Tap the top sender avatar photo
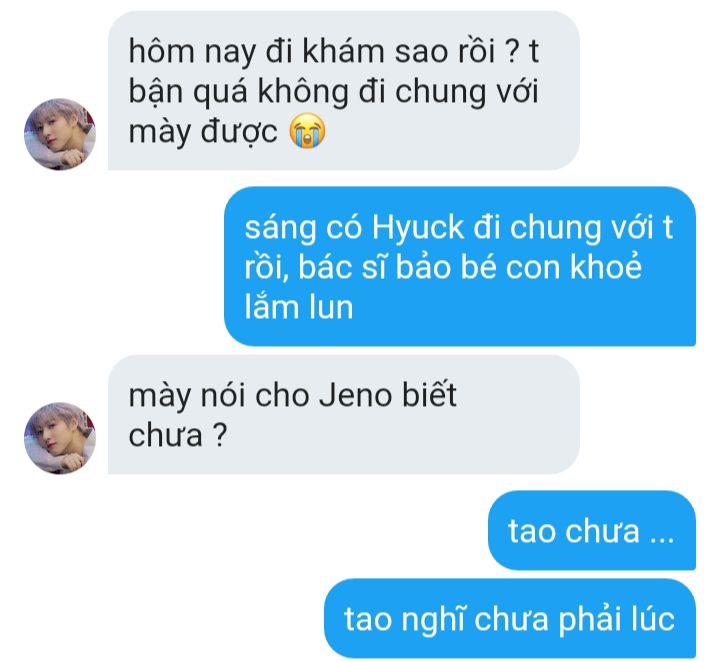Image resolution: width=719 pixels, height=662 pixels. point(60,134)
